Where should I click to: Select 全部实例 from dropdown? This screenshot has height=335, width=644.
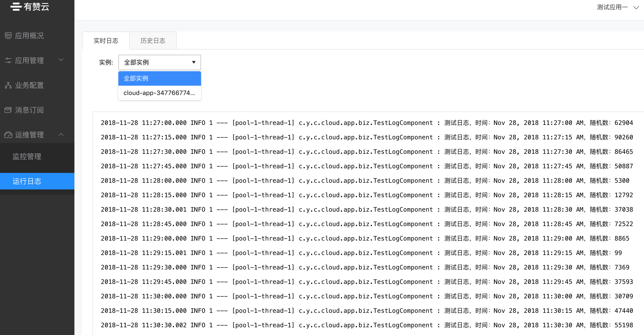[159, 78]
